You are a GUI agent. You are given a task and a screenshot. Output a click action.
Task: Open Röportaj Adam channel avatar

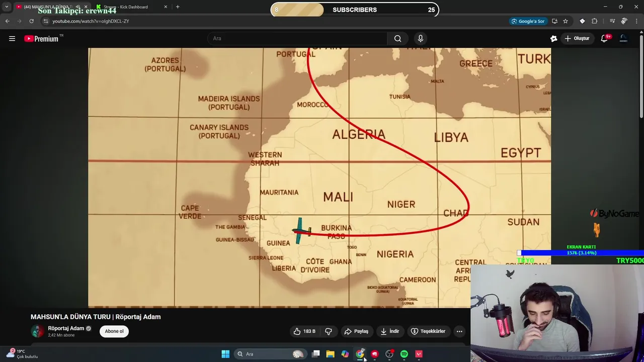coord(37,331)
